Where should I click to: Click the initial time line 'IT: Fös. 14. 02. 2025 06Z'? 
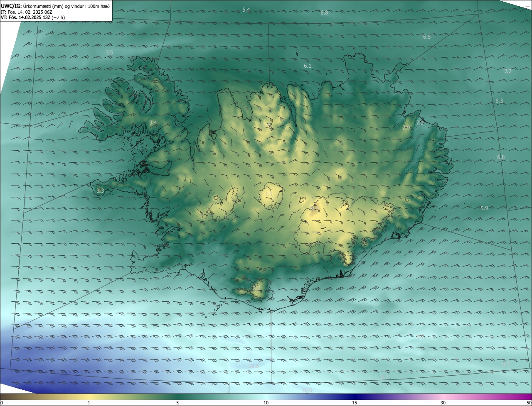(26, 12)
